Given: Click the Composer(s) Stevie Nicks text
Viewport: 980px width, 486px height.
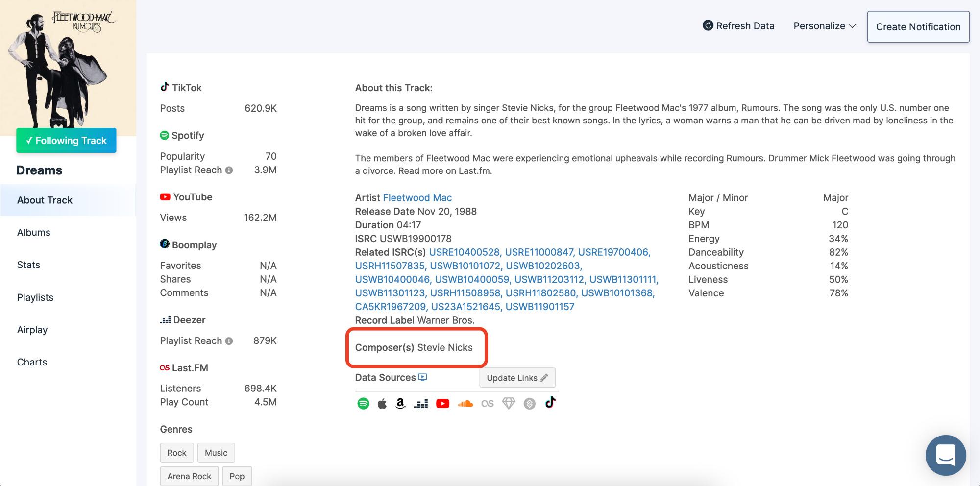Looking at the screenshot, I should click(414, 347).
